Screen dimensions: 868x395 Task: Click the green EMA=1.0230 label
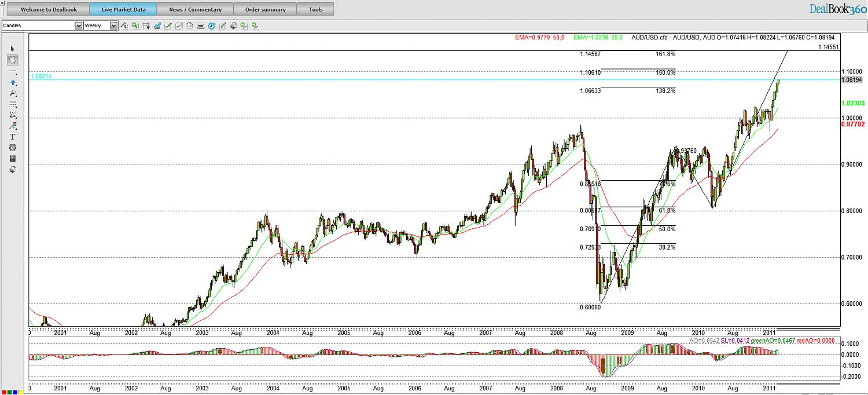[x=598, y=38]
